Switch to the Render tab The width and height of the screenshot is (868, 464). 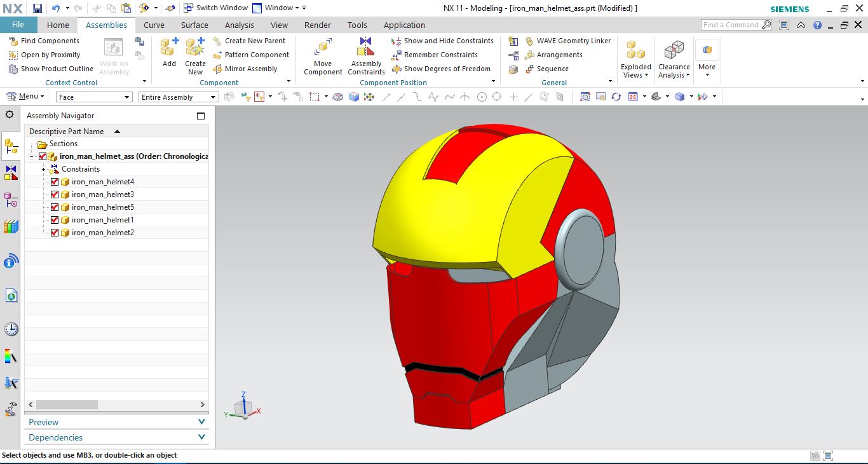318,25
